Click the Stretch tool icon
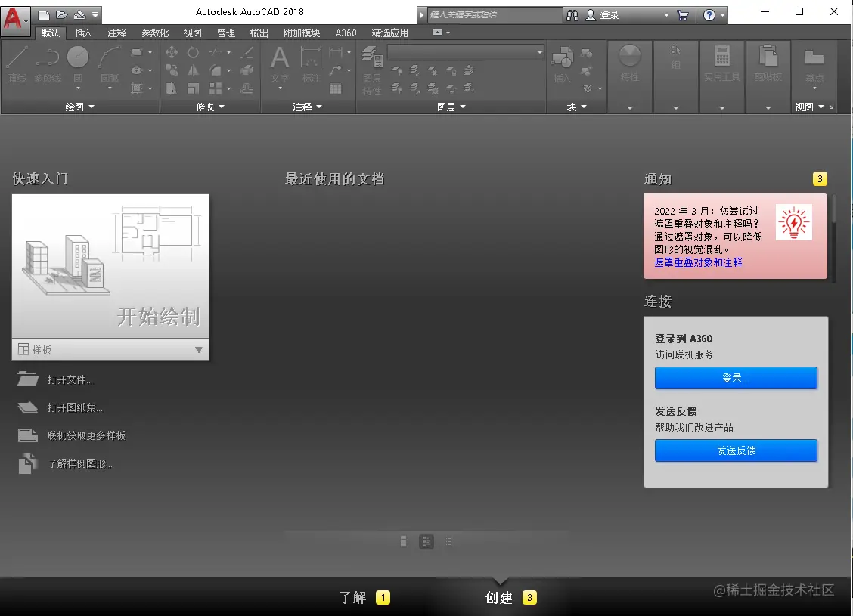The image size is (853, 616). [x=172, y=88]
